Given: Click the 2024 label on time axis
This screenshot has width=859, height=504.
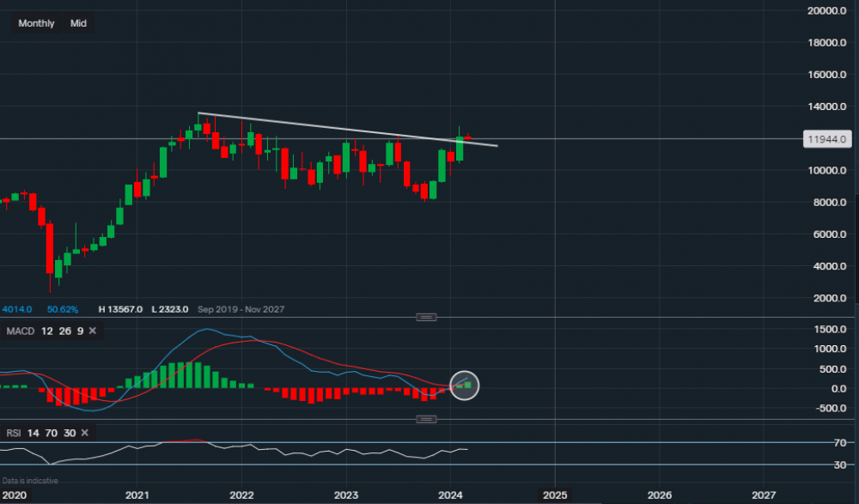Looking at the screenshot, I should pyautogui.click(x=450, y=495).
